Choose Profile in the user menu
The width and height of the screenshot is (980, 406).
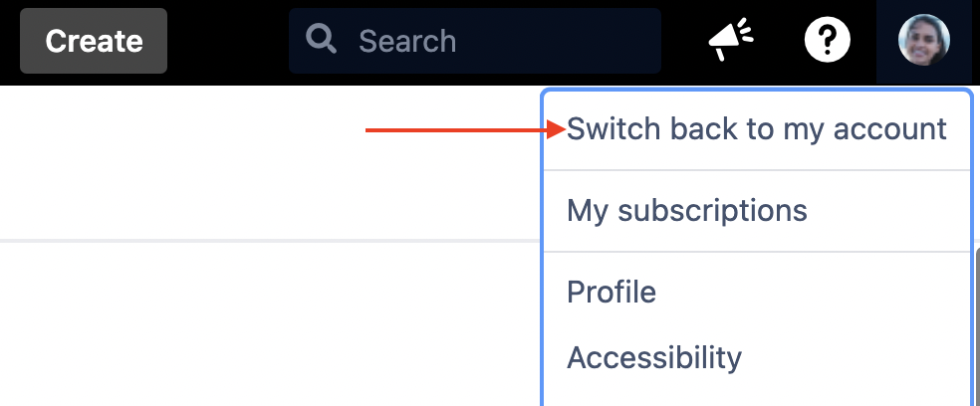click(612, 293)
